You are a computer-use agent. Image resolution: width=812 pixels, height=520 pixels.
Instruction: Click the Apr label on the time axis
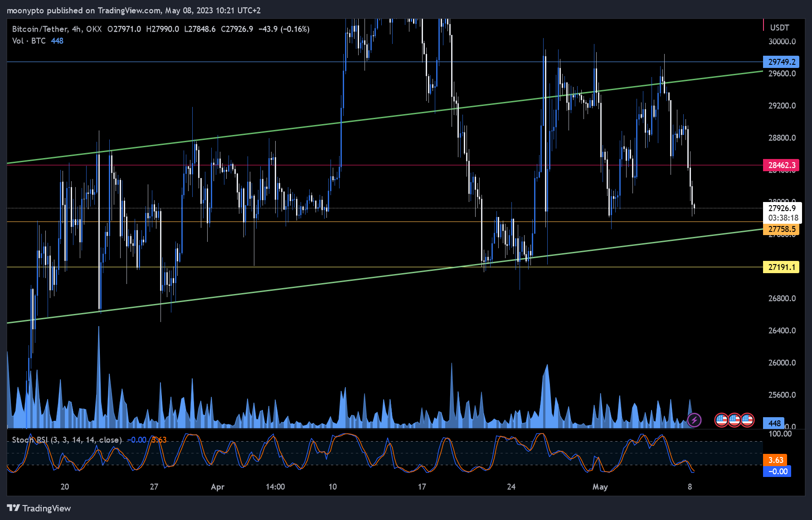[x=218, y=487]
